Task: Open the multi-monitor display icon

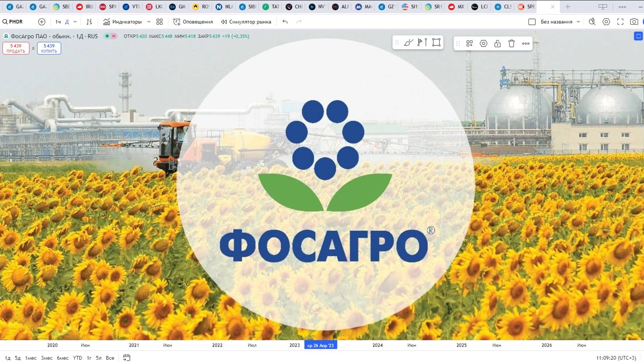Action: coord(603,7)
